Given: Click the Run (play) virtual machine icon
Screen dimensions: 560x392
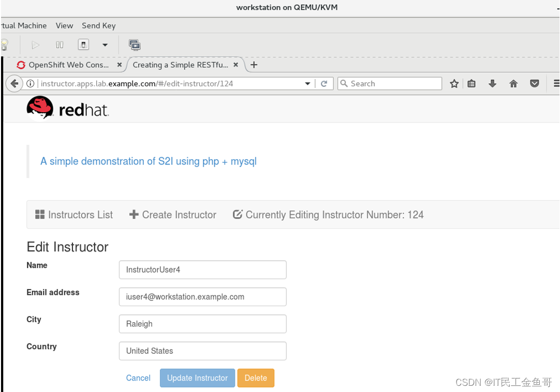Looking at the screenshot, I should tap(35, 45).
